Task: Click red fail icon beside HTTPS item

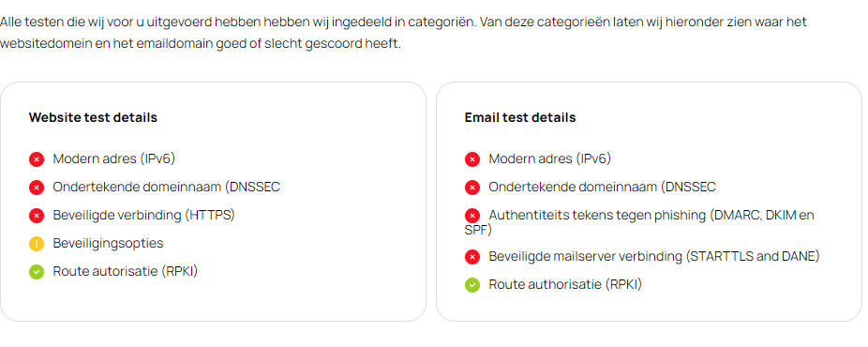Action: click(x=37, y=216)
